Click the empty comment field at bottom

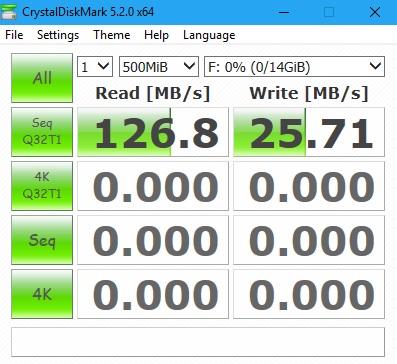(x=198, y=342)
